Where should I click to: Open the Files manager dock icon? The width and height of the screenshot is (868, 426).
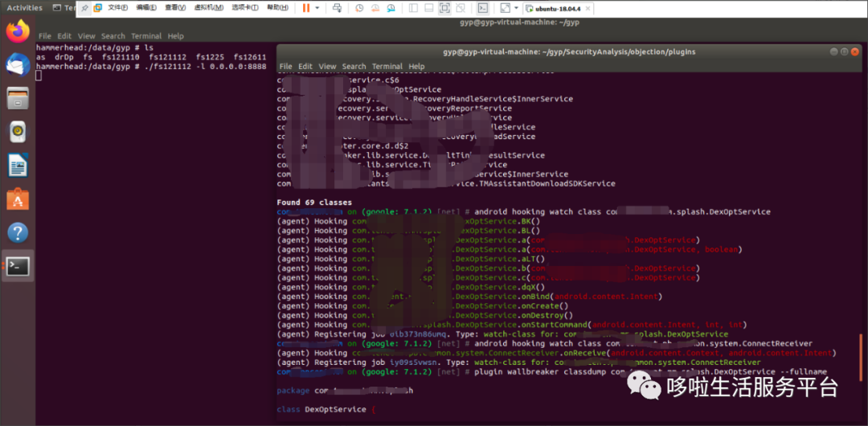pyautogui.click(x=18, y=99)
